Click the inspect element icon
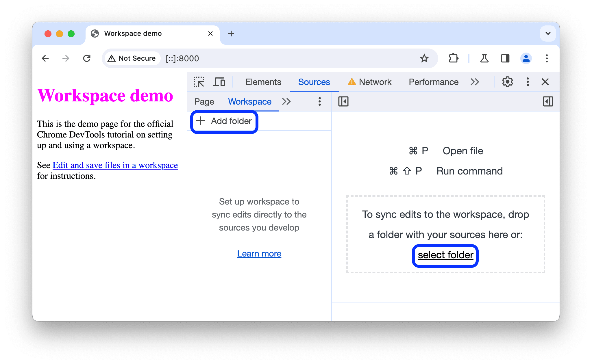 point(199,82)
